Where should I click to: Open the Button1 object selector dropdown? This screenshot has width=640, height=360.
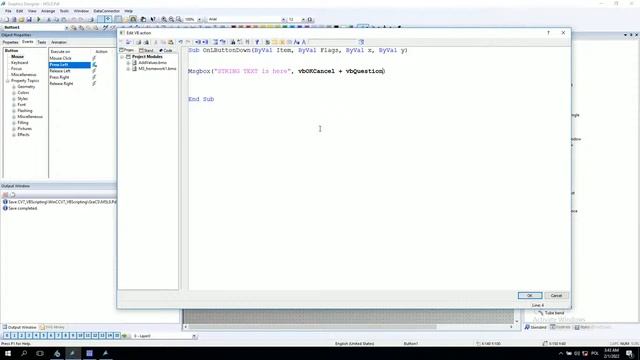click(x=67, y=28)
